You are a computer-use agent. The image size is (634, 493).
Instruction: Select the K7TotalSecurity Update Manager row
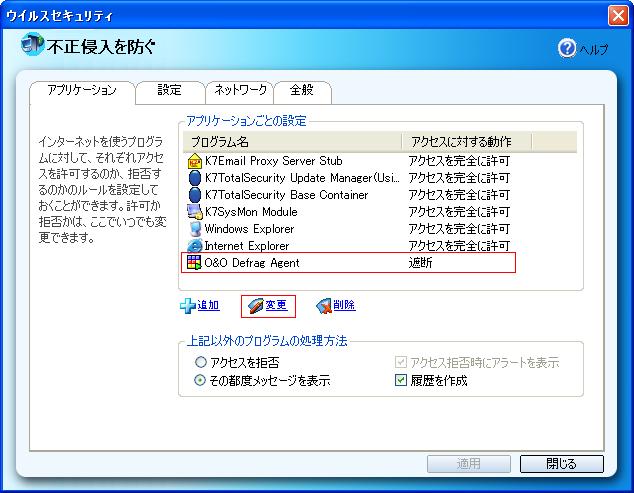[349, 178]
